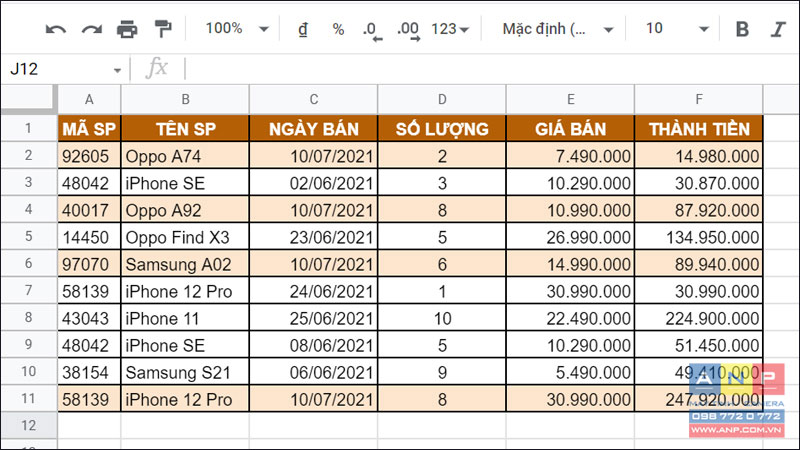Select the total 89.940.000 cell
The width and height of the screenshot is (800, 450).
tap(699, 264)
